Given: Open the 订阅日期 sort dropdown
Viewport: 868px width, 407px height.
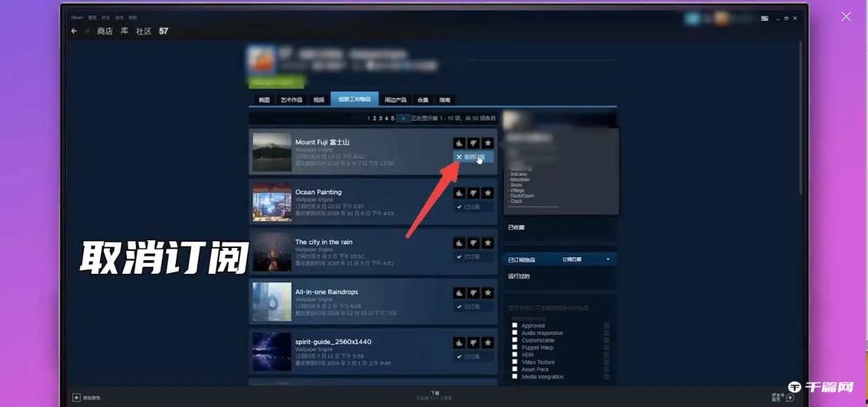Looking at the screenshot, I should pos(586,260).
